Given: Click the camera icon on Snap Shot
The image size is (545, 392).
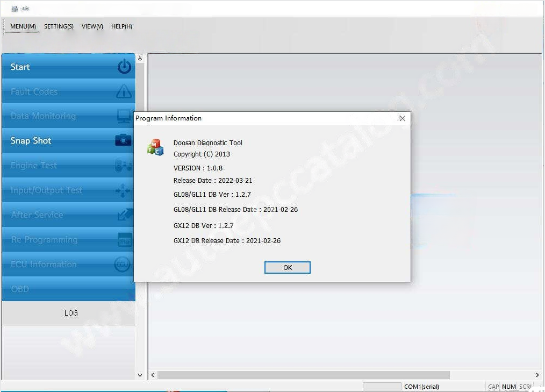Looking at the screenshot, I should (123, 140).
